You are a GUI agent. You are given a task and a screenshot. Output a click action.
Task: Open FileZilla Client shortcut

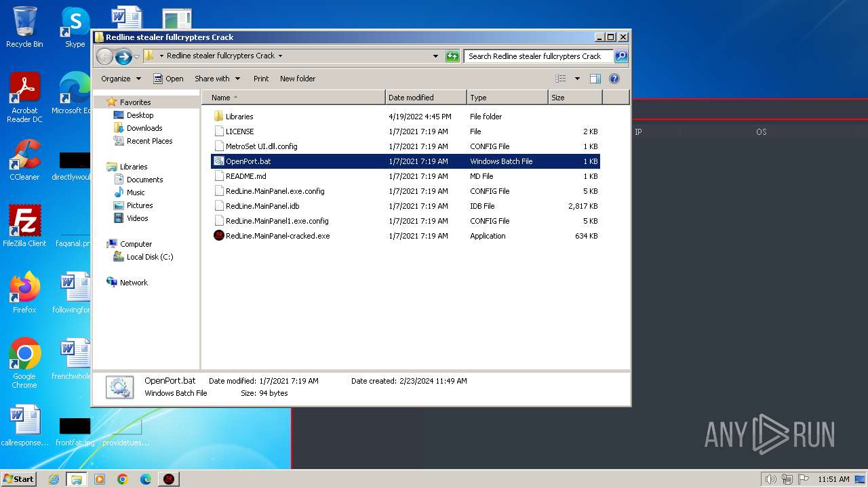click(x=24, y=226)
